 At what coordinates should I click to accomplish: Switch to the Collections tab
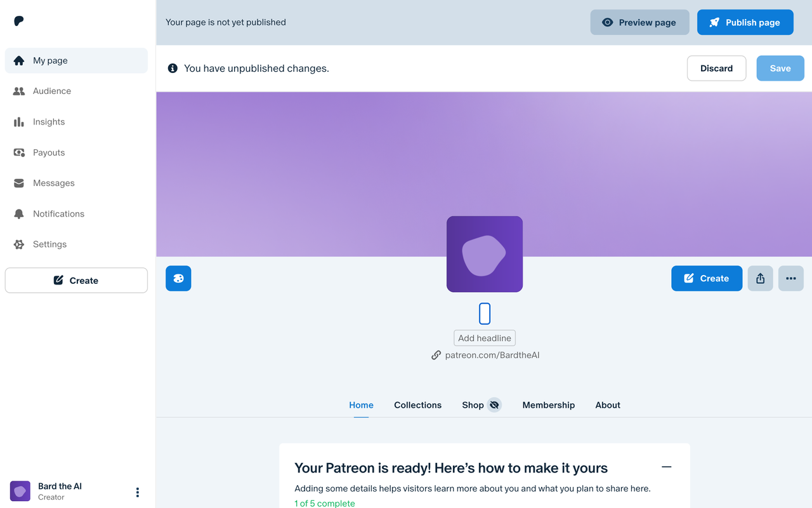[417, 405]
